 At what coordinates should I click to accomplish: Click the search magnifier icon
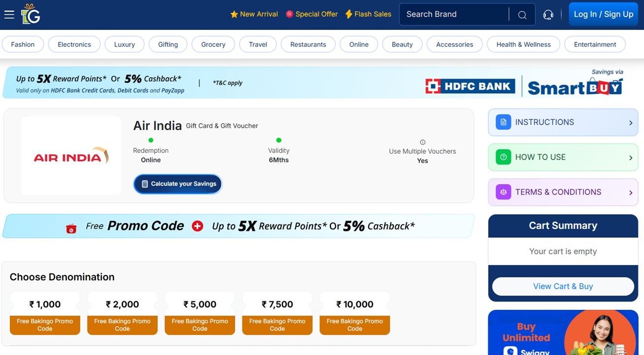pos(522,15)
